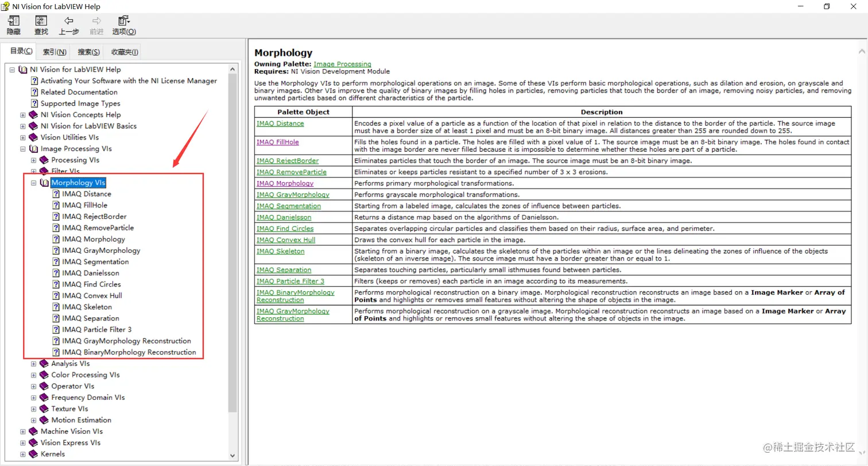Open the Image Processing palette link
This screenshot has width=868, height=466.
342,64
